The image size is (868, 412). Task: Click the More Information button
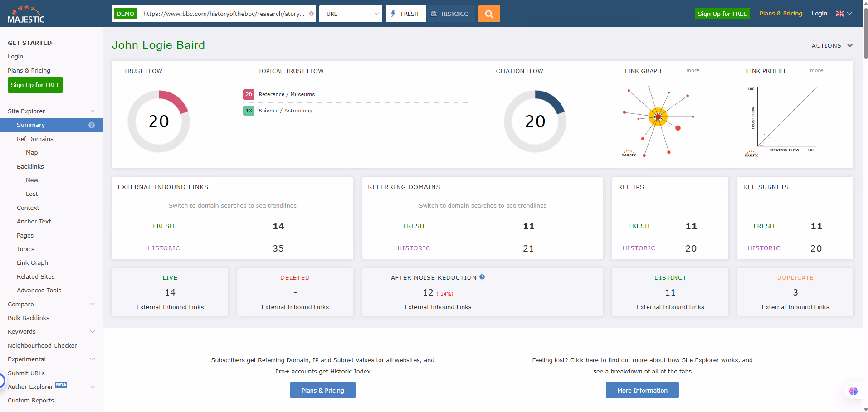click(x=642, y=390)
